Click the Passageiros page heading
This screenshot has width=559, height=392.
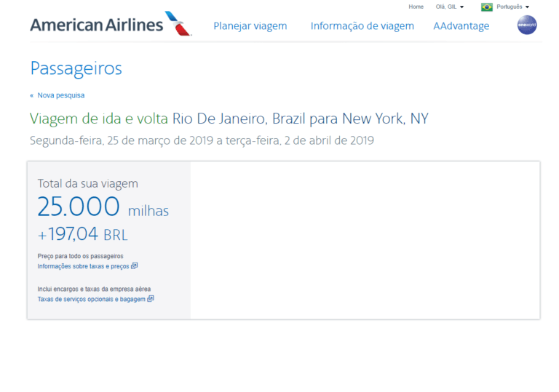point(76,69)
